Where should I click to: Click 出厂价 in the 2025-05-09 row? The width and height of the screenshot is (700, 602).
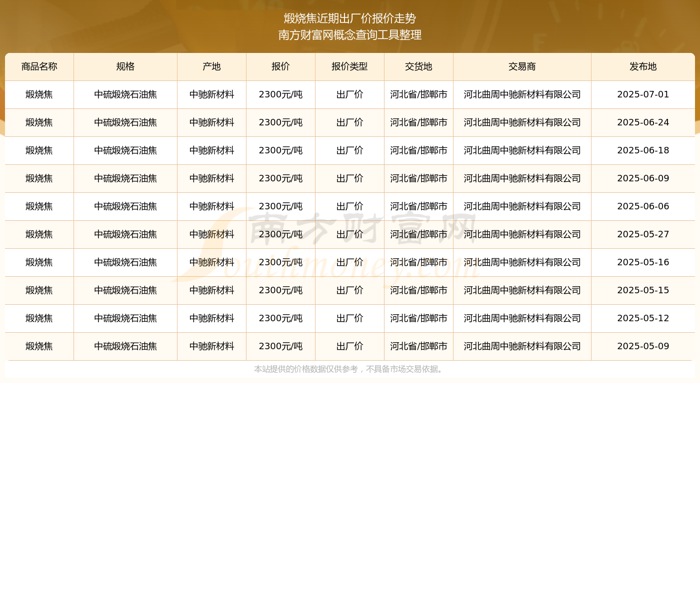[350, 346]
